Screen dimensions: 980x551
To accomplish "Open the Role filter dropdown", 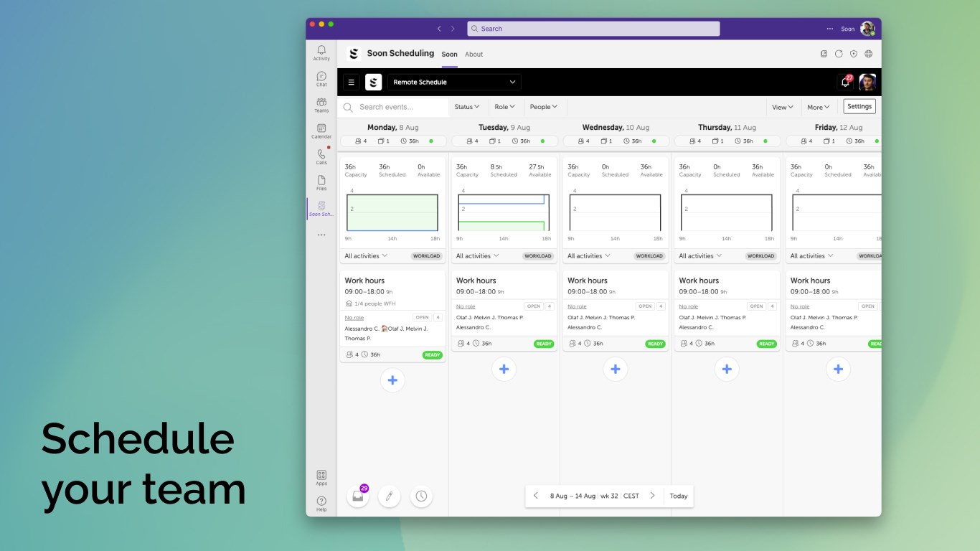I will point(505,107).
